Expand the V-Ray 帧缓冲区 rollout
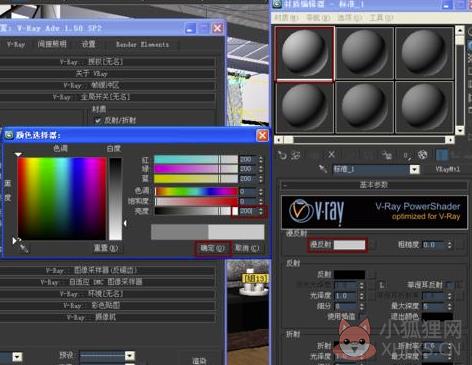Image resolution: width=472 pixels, height=365 pixels. click(107, 85)
